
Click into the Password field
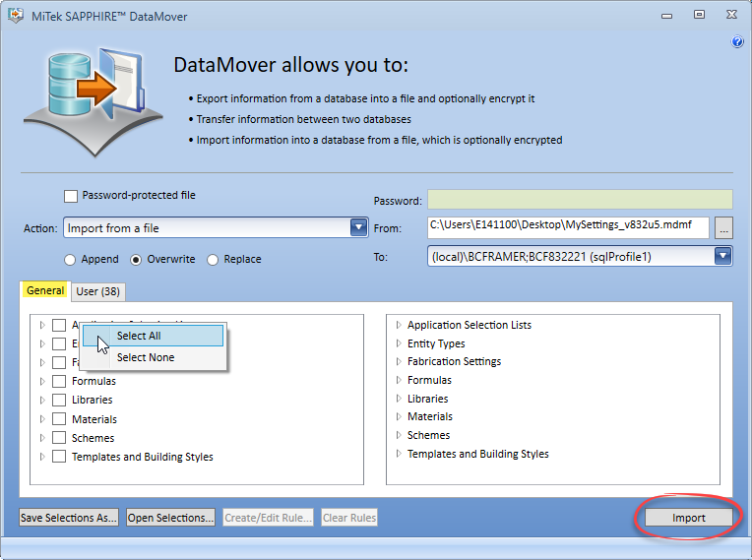tap(580, 199)
